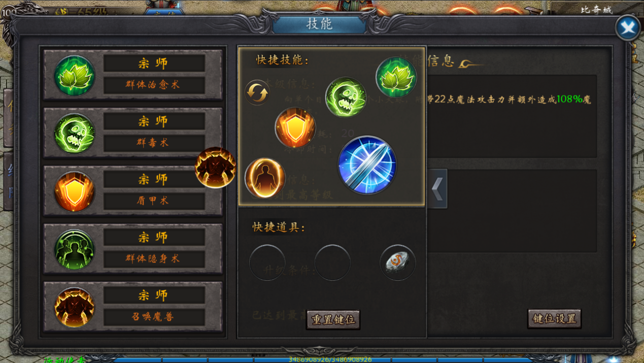
Task: Click the 重置键位 button
Action: (x=333, y=320)
